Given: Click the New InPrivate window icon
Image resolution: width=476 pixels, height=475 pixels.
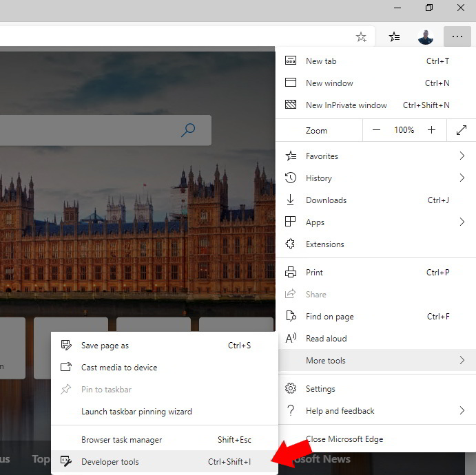Looking at the screenshot, I should pos(291,105).
